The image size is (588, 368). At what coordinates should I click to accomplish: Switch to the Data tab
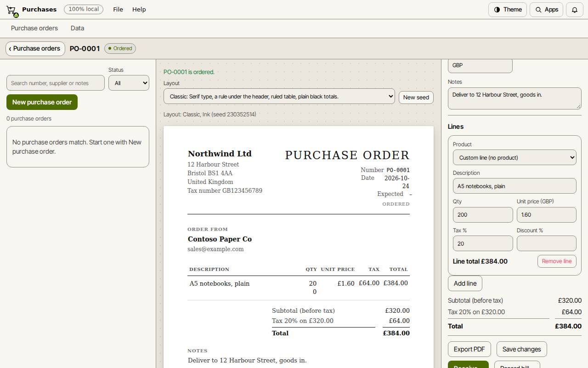click(77, 28)
